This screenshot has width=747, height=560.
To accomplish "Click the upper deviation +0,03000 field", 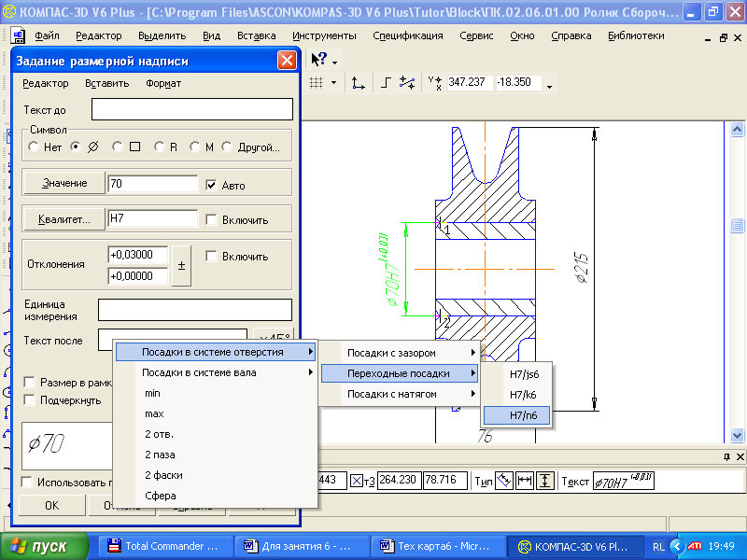I will 137,255.
